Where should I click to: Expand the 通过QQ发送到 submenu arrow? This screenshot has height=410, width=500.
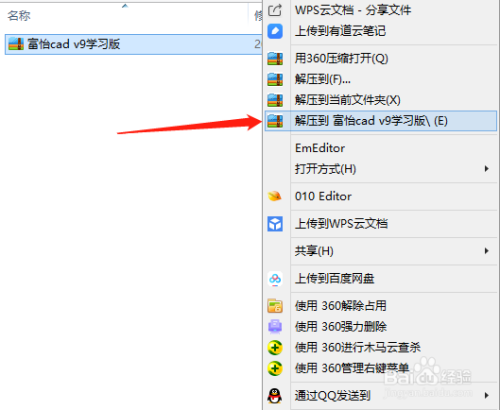pyautogui.click(x=487, y=396)
